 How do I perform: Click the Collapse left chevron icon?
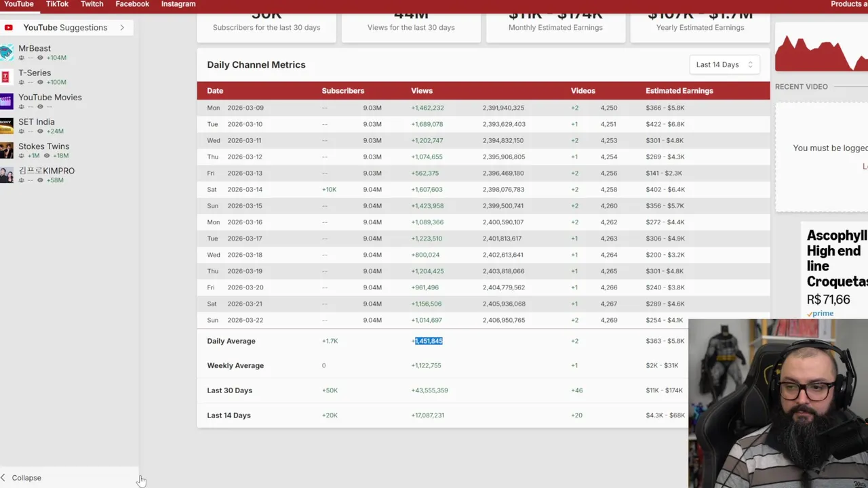tap(3, 478)
